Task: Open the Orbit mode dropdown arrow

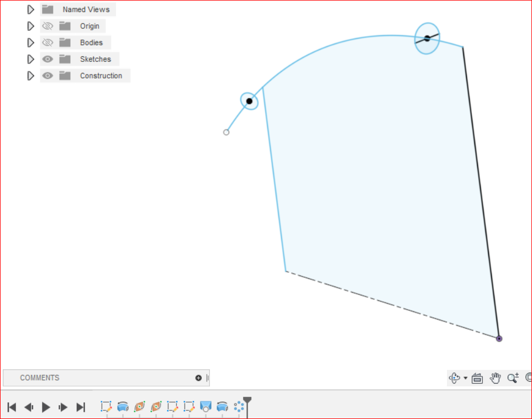Action: coord(465,378)
